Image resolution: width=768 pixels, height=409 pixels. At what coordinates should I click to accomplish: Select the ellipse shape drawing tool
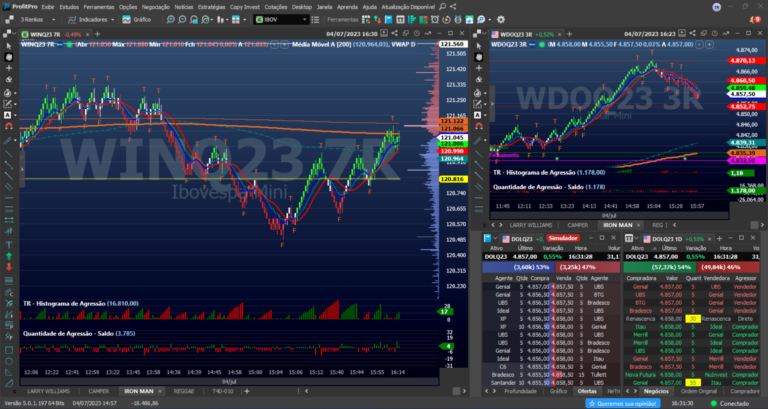(9, 361)
